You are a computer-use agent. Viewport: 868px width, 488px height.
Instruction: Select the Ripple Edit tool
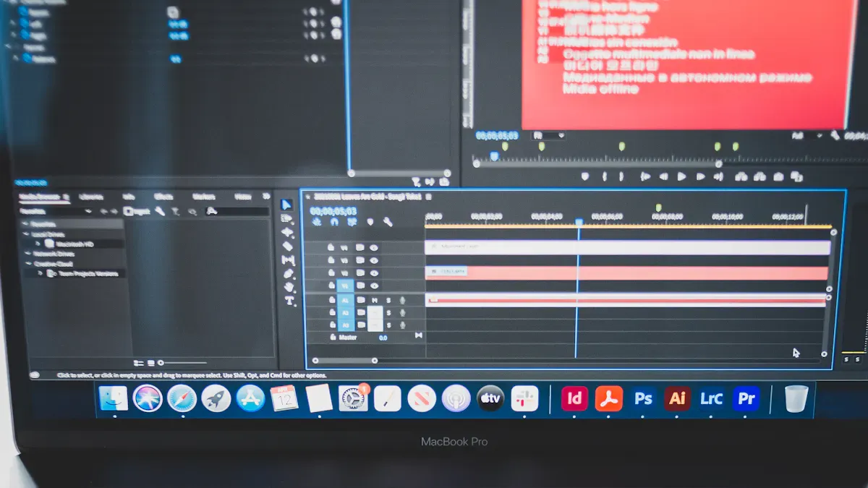(x=287, y=232)
